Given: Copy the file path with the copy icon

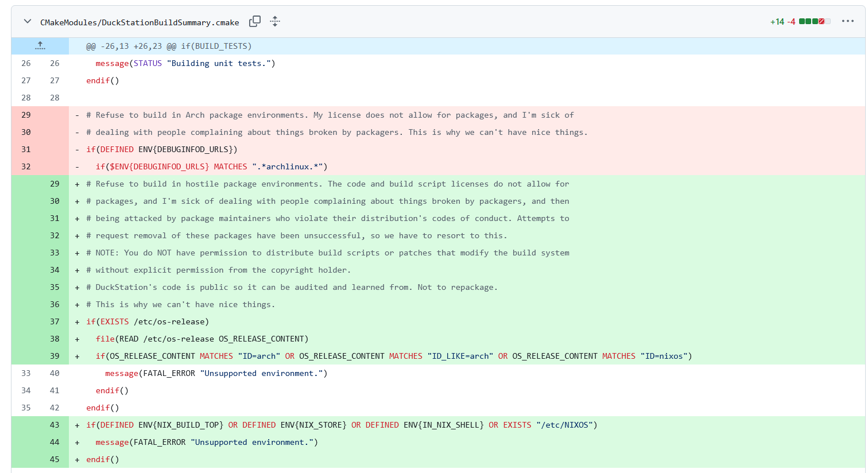Looking at the screenshot, I should pyautogui.click(x=254, y=22).
